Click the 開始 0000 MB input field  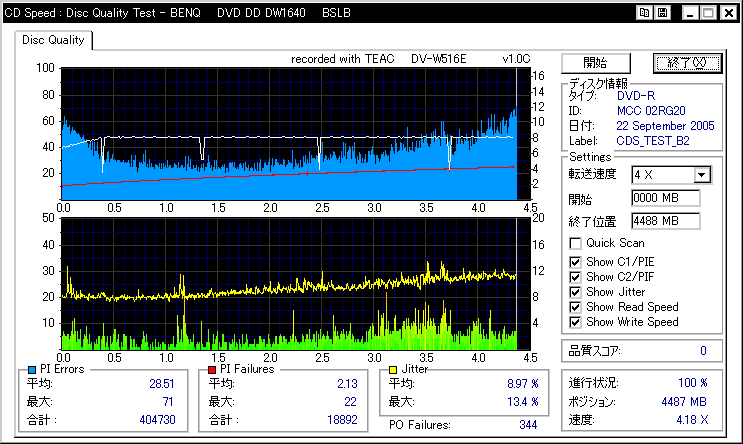[x=665, y=198]
